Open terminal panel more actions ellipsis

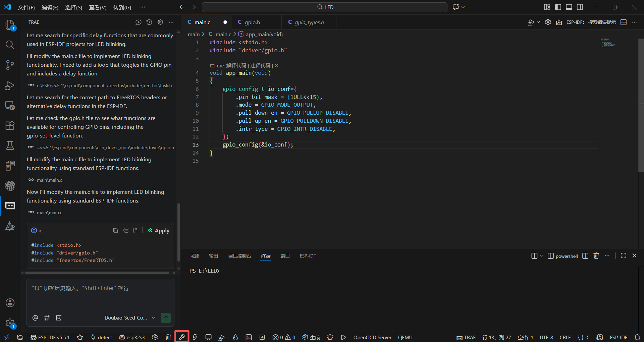pyautogui.click(x=607, y=256)
